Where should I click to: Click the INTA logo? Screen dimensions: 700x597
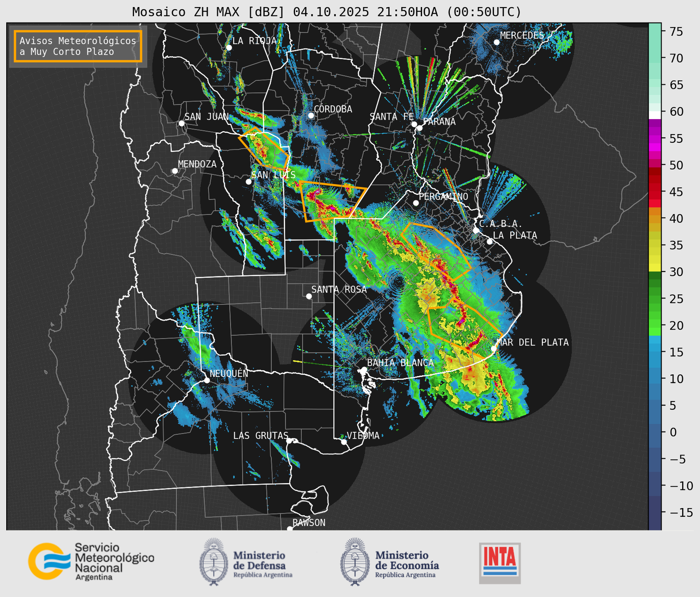(x=500, y=563)
